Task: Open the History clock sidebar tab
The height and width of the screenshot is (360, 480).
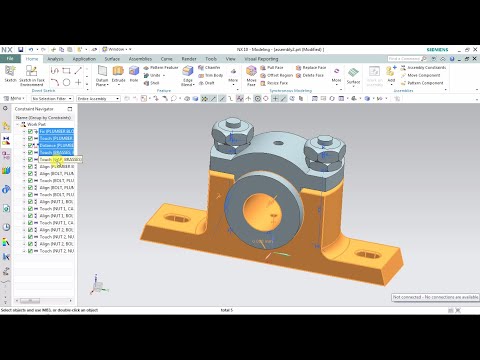Action: (6, 227)
